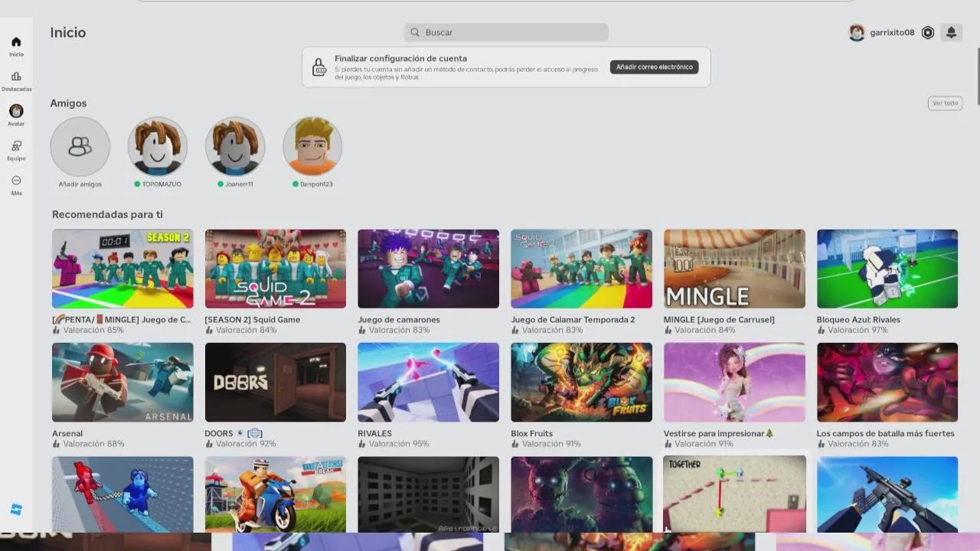Click the 'Inicio' page heading
980x551 pixels.
[68, 32]
